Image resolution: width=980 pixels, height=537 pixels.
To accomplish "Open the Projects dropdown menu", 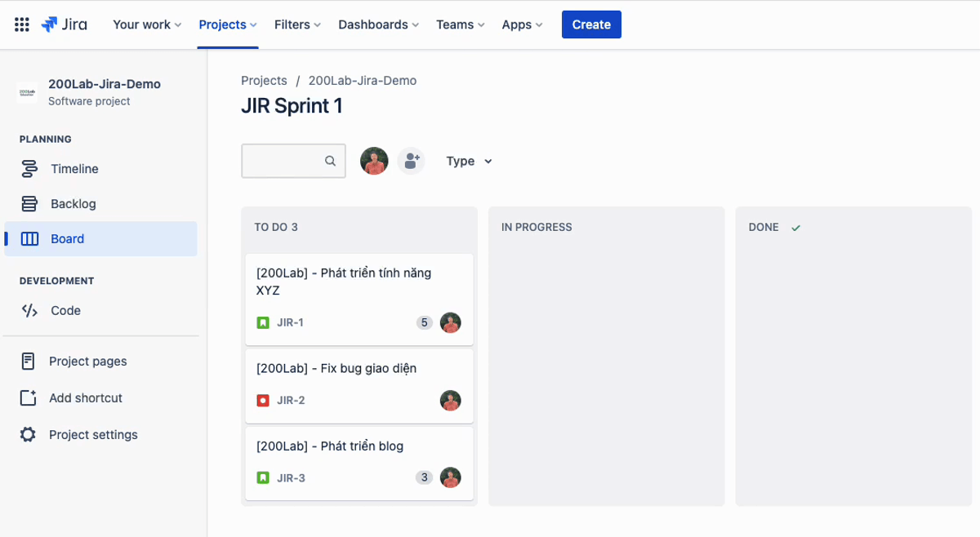I will coord(228,24).
